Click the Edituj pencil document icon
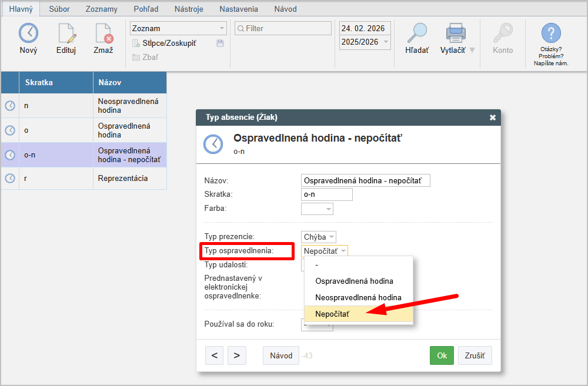The image size is (588, 386). (66, 33)
